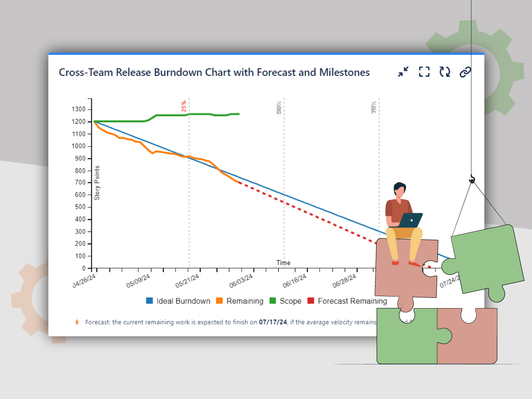Click the chart title heading
The image size is (532, 399).
pos(215,72)
